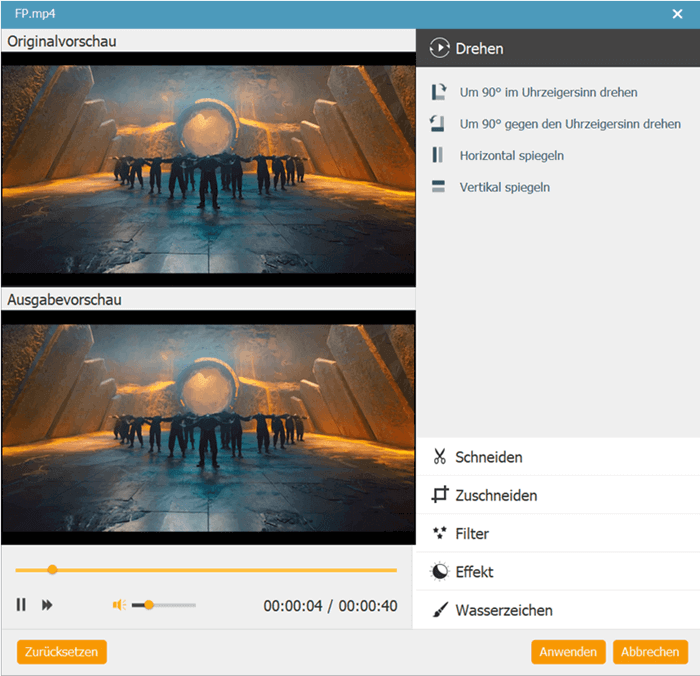Close the FP.mp4 editor window
700x676 pixels.
(x=677, y=14)
